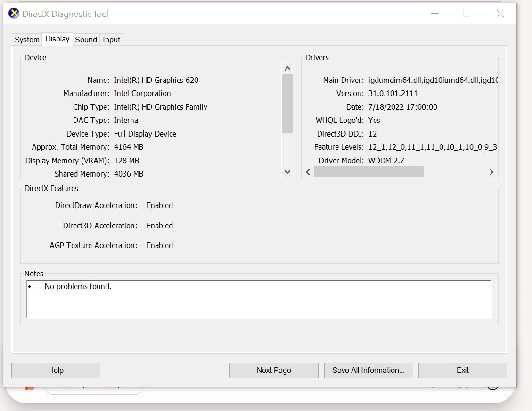The width and height of the screenshot is (532, 411).
Task: Click the Next Page button
Action: coord(274,370)
